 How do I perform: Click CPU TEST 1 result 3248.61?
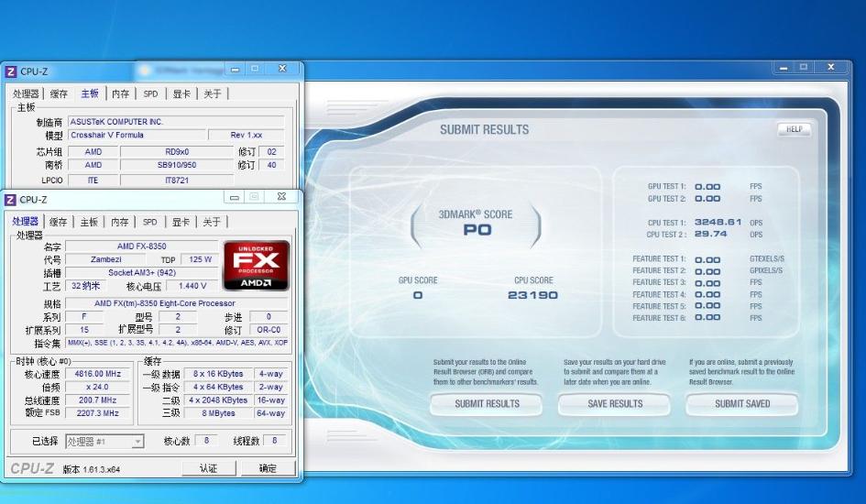click(718, 222)
